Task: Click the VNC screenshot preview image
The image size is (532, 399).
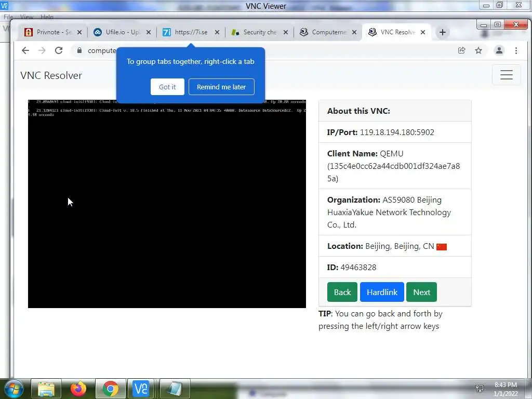Action: coord(167,204)
